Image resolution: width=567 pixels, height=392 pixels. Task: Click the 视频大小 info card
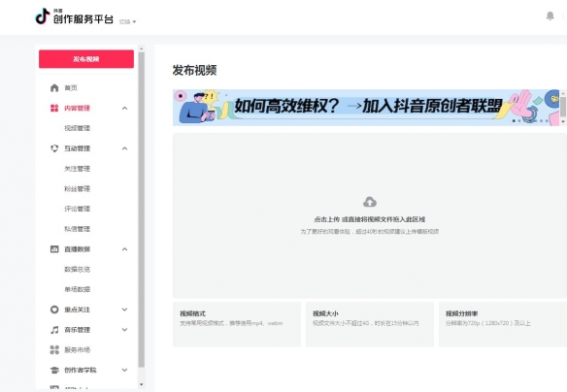[x=370, y=324]
